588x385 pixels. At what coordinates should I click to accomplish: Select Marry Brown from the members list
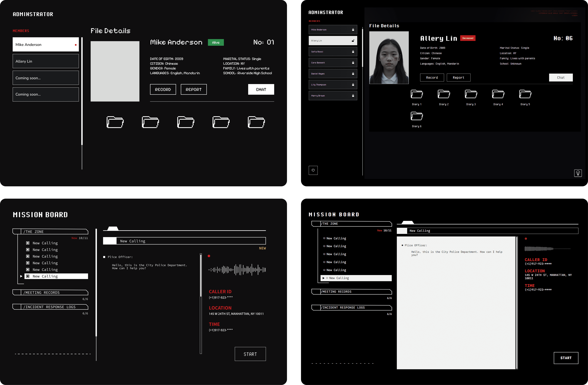(333, 96)
